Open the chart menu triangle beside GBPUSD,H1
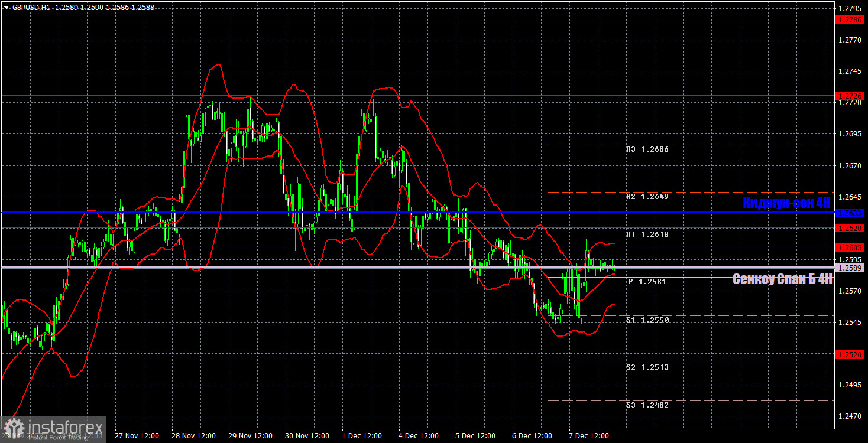 (x=6, y=6)
